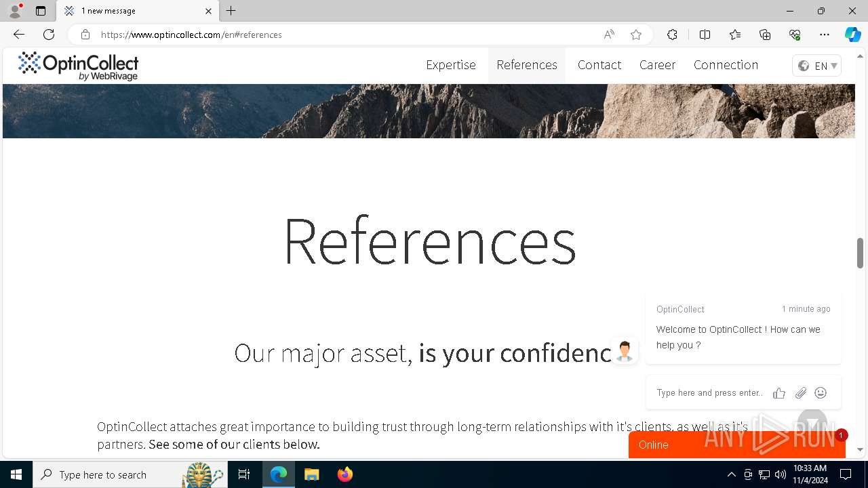Open network tray icon
This screenshot has width=868, height=488.
[x=764, y=474]
